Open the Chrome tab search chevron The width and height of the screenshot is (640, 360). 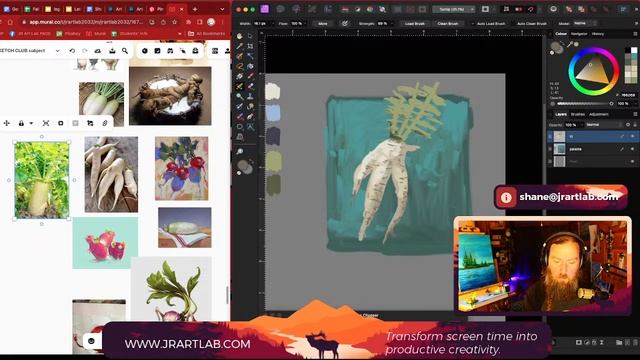click(x=222, y=9)
